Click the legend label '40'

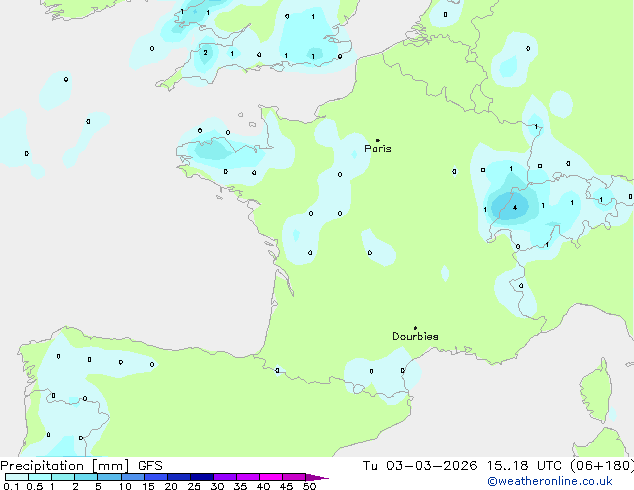pos(263,486)
